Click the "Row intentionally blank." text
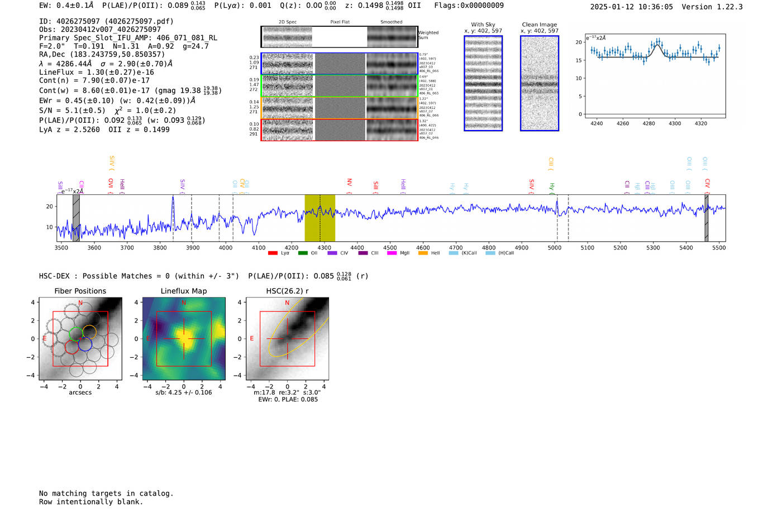Screen dimensions: 782x532 click(91, 502)
